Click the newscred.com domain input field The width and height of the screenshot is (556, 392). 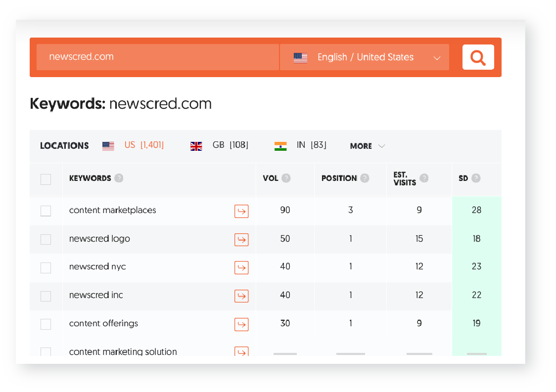tap(157, 57)
